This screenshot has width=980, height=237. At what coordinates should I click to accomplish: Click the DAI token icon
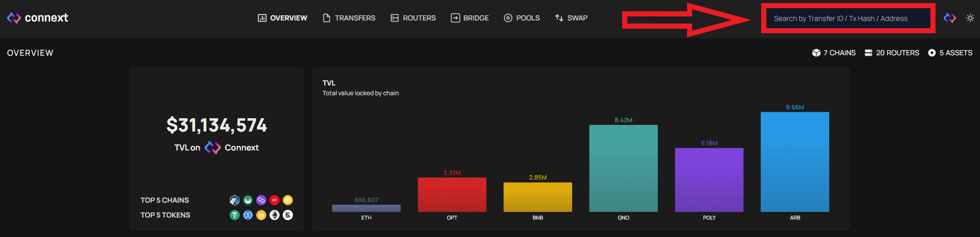point(261,215)
